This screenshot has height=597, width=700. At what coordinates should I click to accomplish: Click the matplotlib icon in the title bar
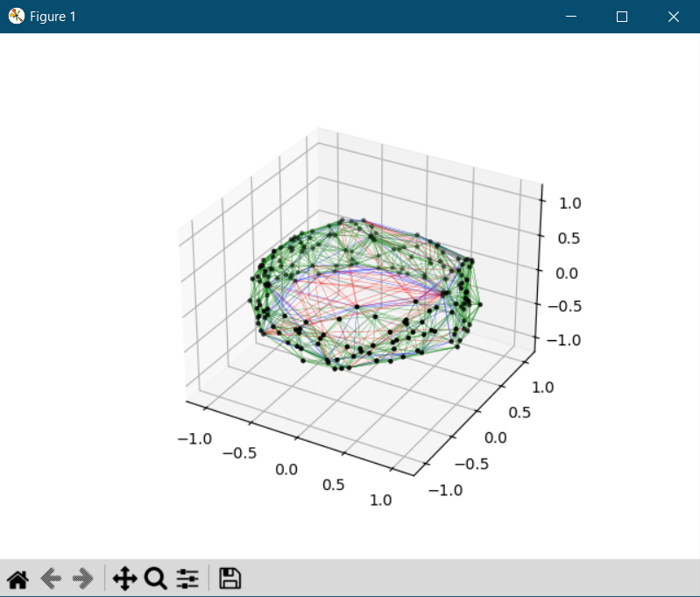pos(17,16)
